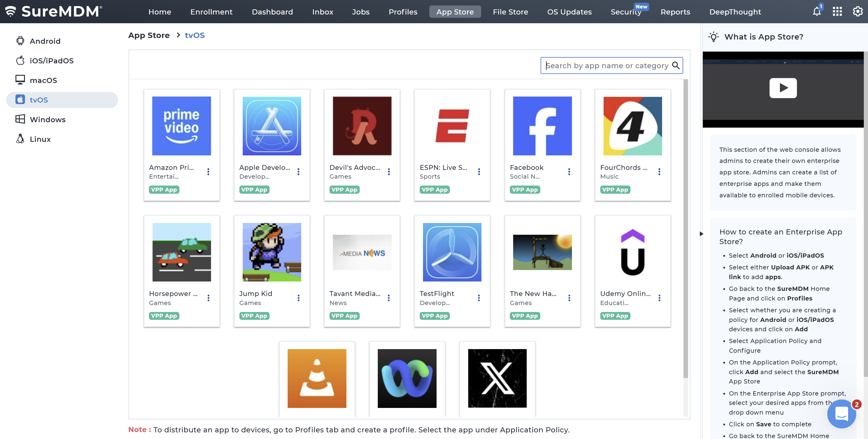Open Facebook app icon
This screenshot has height=439, width=868.
(542, 126)
